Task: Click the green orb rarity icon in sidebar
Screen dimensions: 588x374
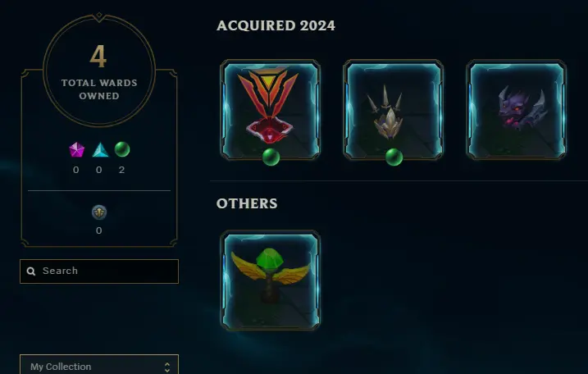Action: [x=122, y=149]
